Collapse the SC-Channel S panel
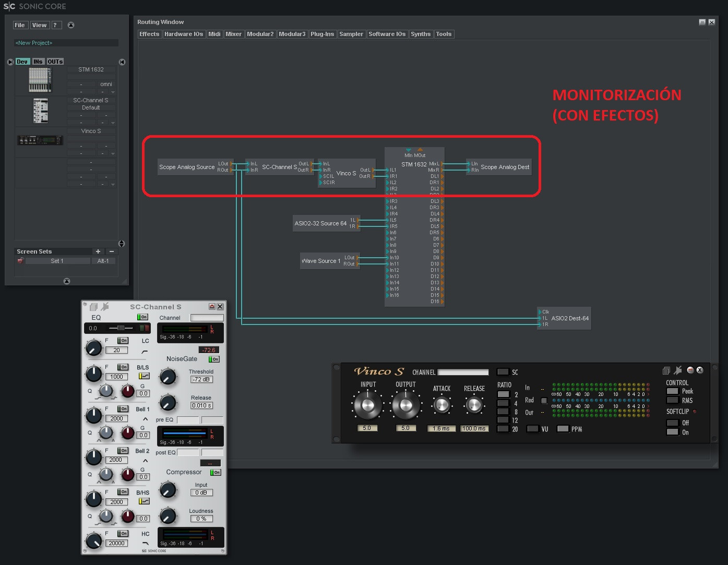728x565 pixels. pos(212,307)
